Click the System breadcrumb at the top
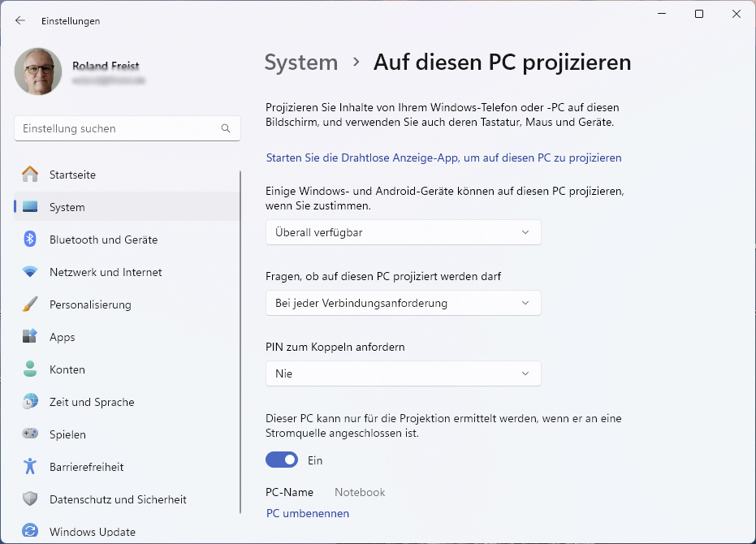The width and height of the screenshot is (756, 544). tap(301, 62)
